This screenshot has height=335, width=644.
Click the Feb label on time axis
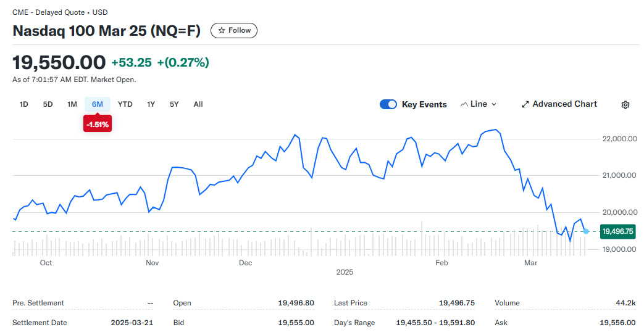tap(441, 263)
